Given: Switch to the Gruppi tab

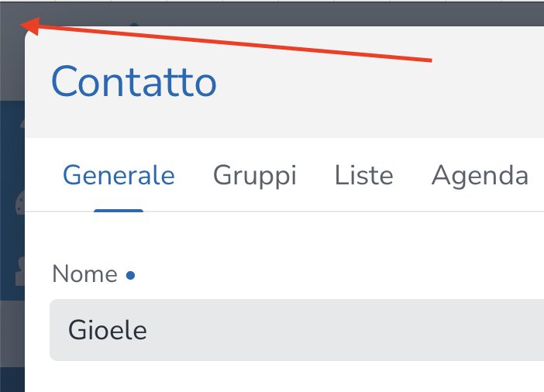Looking at the screenshot, I should click(255, 175).
